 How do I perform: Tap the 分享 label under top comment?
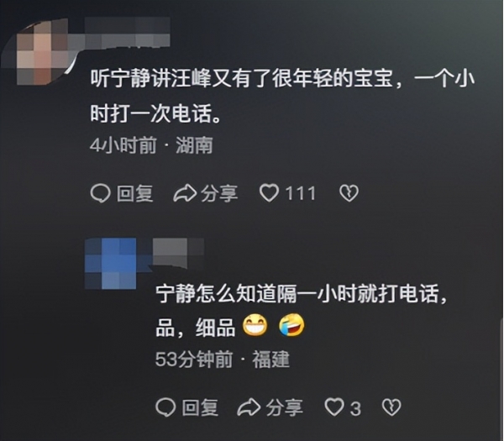pyautogui.click(x=219, y=193)
